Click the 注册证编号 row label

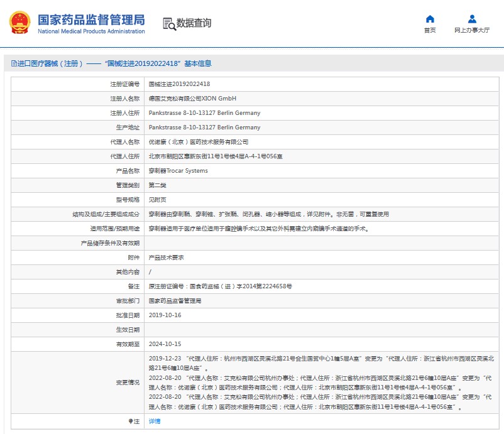(125, 84)
